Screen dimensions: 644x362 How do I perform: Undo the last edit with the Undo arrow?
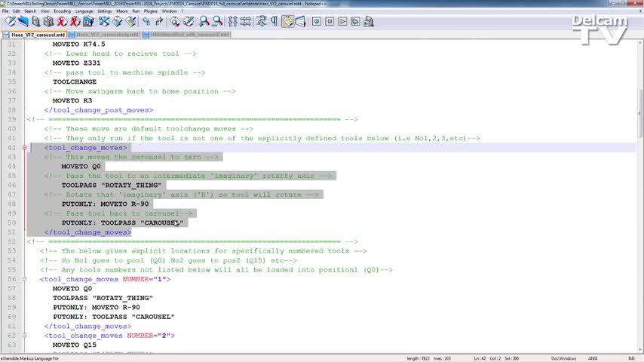(146, 21)
